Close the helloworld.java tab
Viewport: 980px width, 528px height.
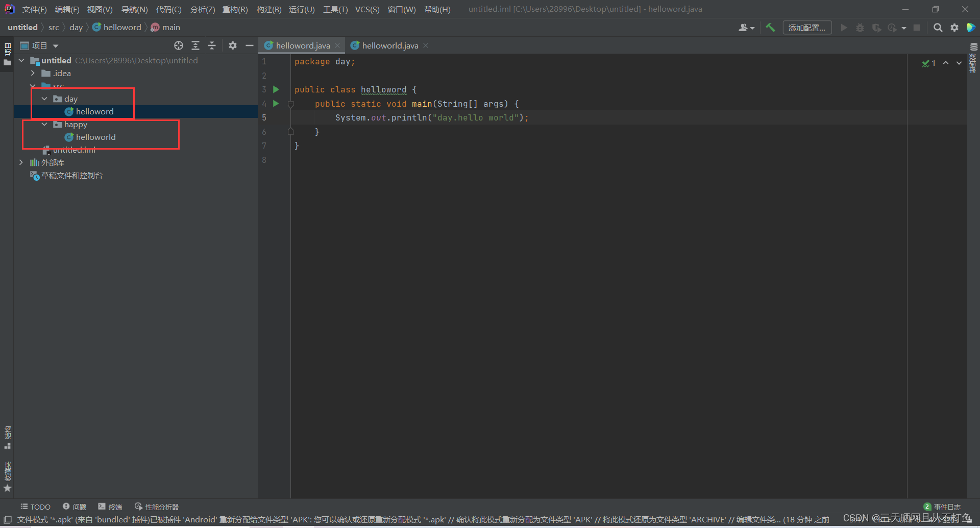(x=426, y=45)
